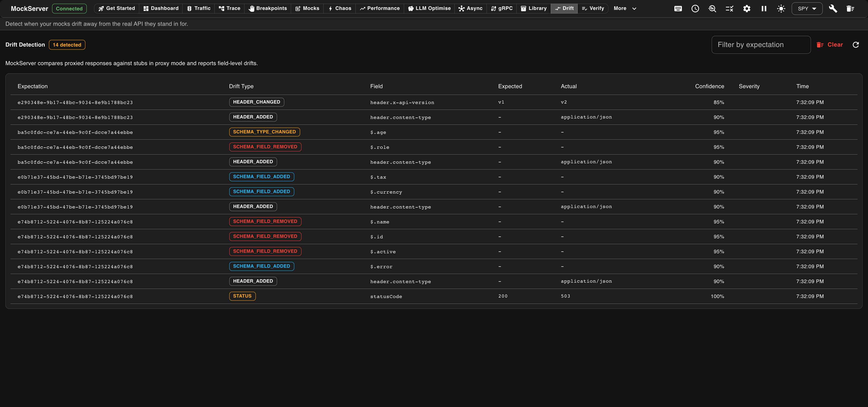The image size is (868, 407).
Task: Click the red Clear drifts button
Action: point(830,45)
